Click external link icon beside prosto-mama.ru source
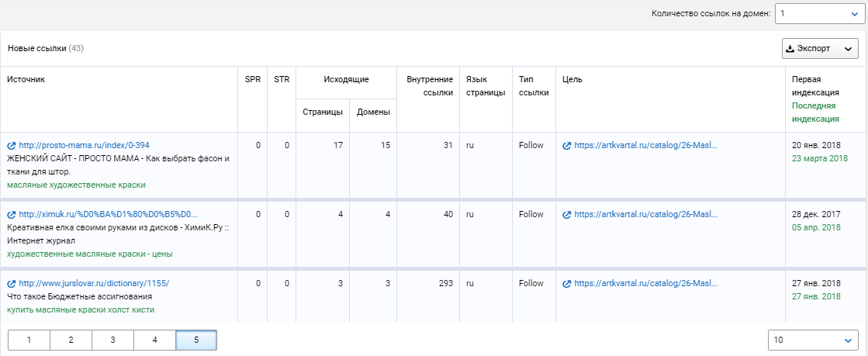The height and width of the screenshot is (356, 868). [x=11, y=145]
